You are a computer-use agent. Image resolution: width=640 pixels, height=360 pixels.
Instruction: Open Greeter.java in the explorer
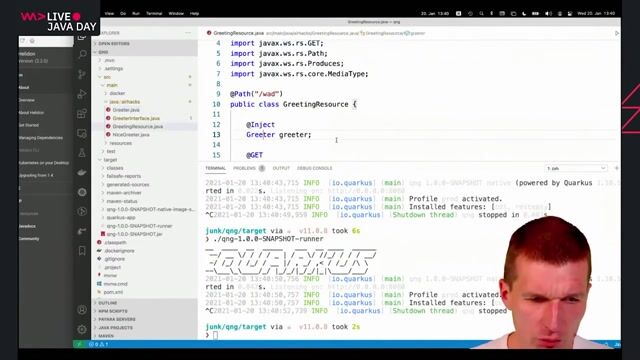(x=126, y=110)
